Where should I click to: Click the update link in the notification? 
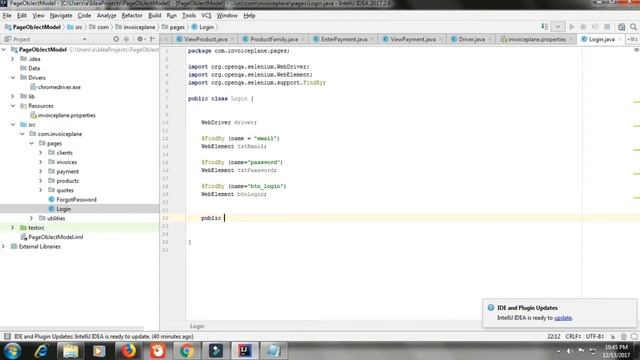[562, 318]
